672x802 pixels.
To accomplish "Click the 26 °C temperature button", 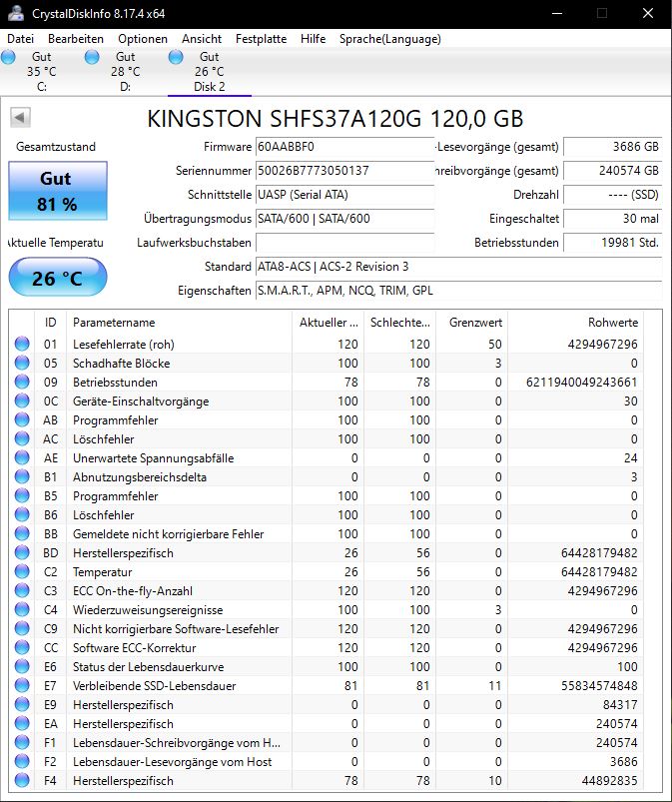I will pos(57,278).
